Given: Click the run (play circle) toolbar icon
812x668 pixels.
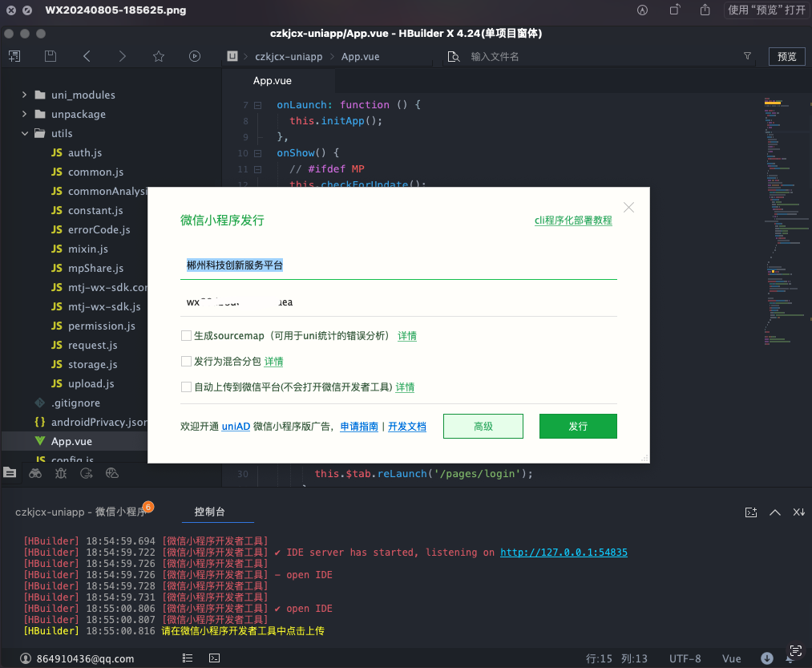Looking at the screenshot, I should (195, 56).
